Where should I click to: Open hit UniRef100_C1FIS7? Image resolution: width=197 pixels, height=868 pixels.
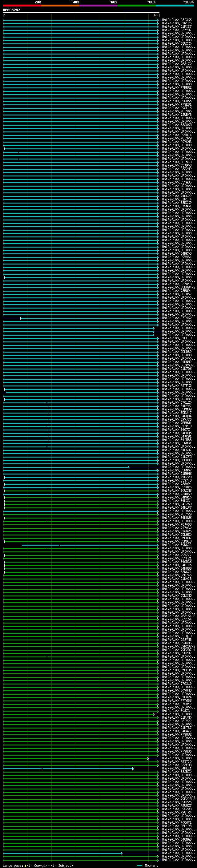(x=177, y=26)
